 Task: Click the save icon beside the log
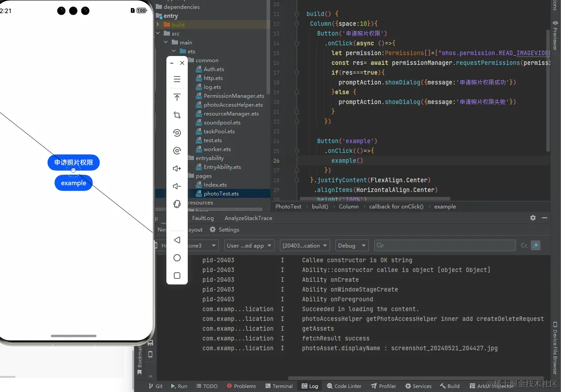pos(150,343)
